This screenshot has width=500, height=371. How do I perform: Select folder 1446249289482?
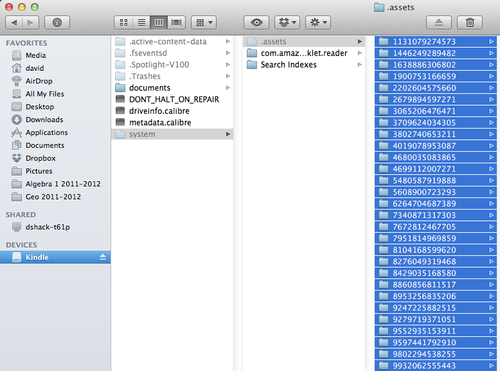436,53
